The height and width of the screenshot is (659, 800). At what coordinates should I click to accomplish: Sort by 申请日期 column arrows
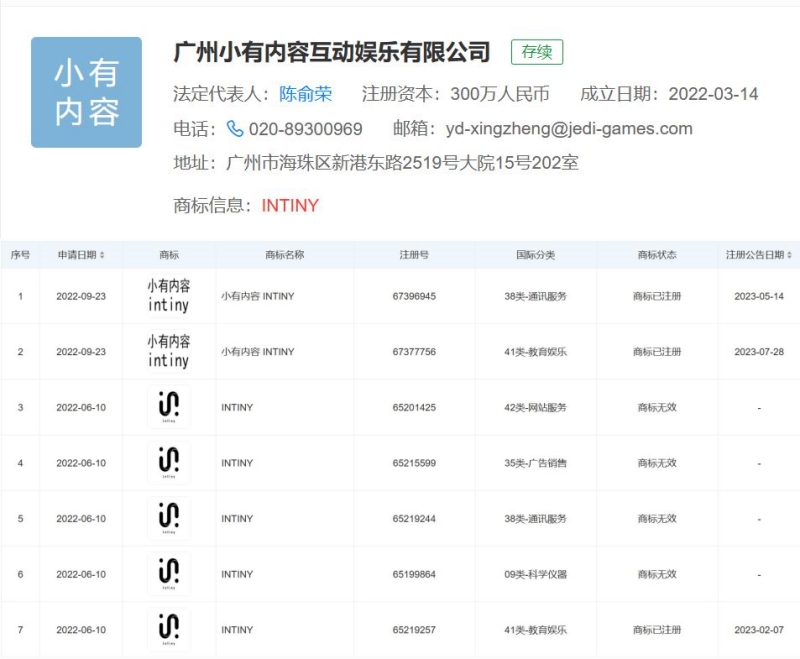pyautogui.click(x=102, y=255)
